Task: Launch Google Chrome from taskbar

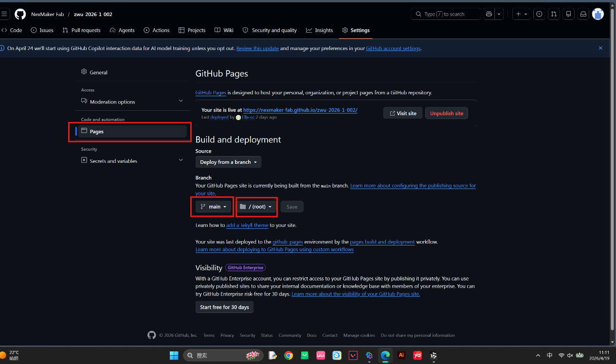Action: [289, 355]
